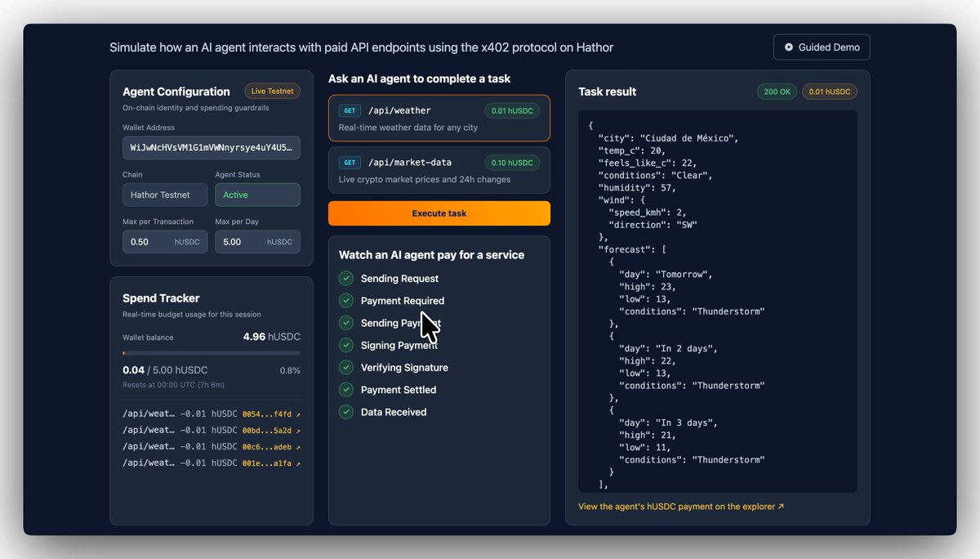The width and height of the screenshot is (980, 559).
Task: Click the Chain field showing Hathor Testnet
Action: 165,195
